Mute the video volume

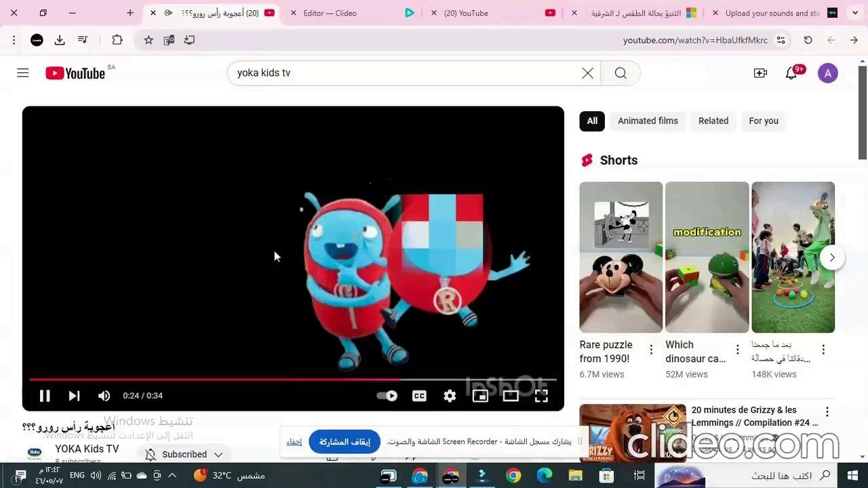click(x=104, y=396)
